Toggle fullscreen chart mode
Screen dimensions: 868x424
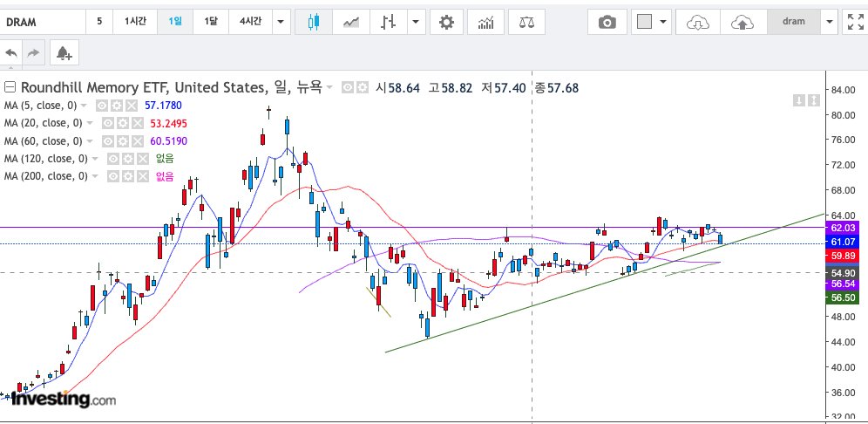coord(855,22)
